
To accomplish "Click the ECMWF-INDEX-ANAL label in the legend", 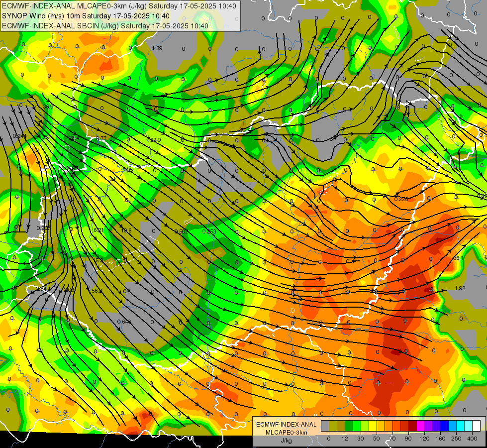I will (286, 425).
